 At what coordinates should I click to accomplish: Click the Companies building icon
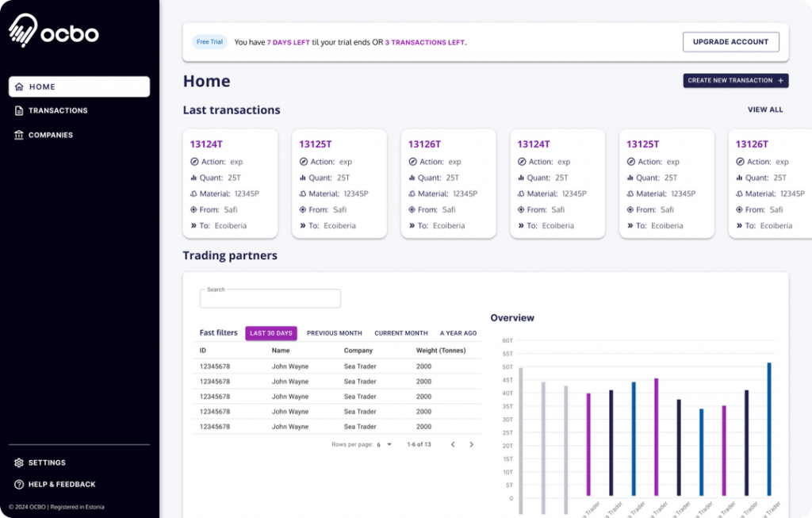click(x=19, y=136)
